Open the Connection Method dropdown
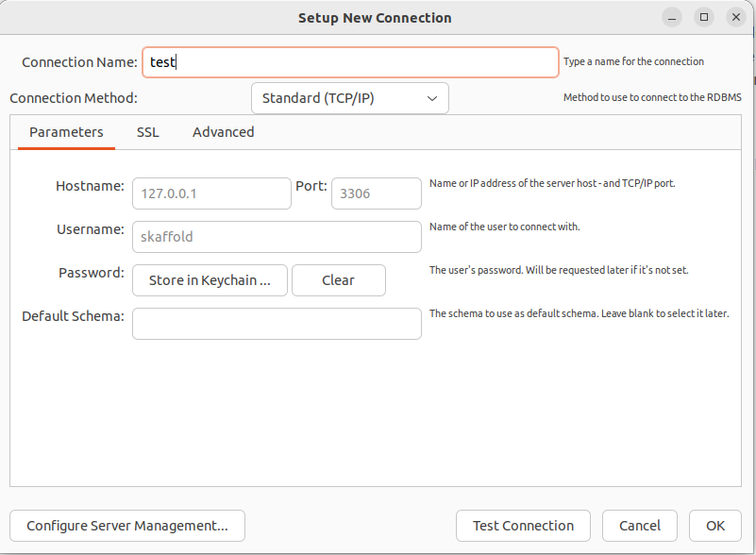The image size is (756, 555). pos(350,98)
